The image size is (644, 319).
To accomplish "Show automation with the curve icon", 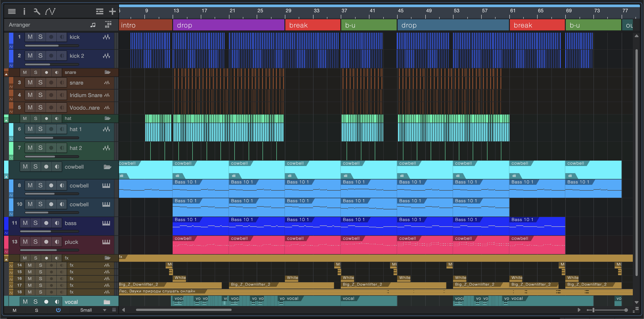I will [50, 11].
